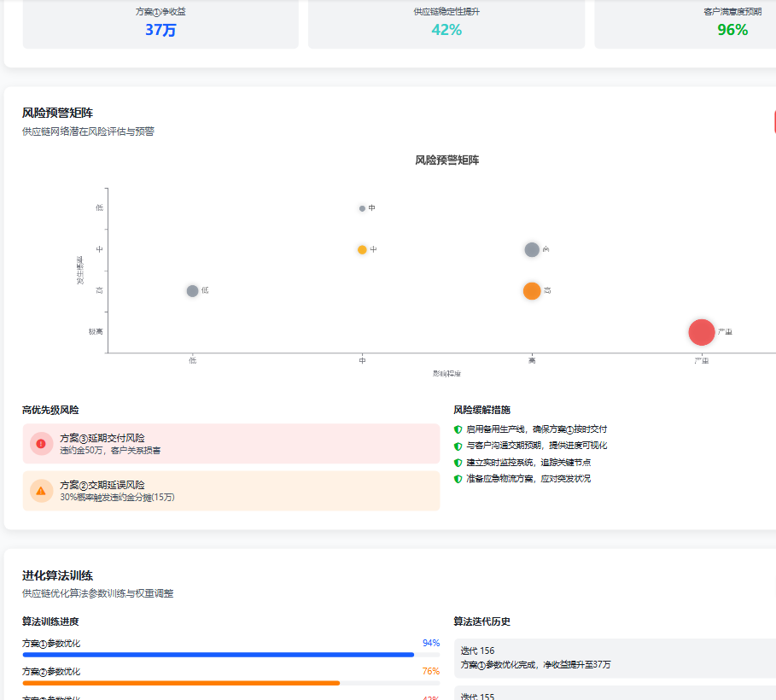776x700 pixels.
Task: Select the yellow 中 bubble in the chart
Action: click(362, 249)
